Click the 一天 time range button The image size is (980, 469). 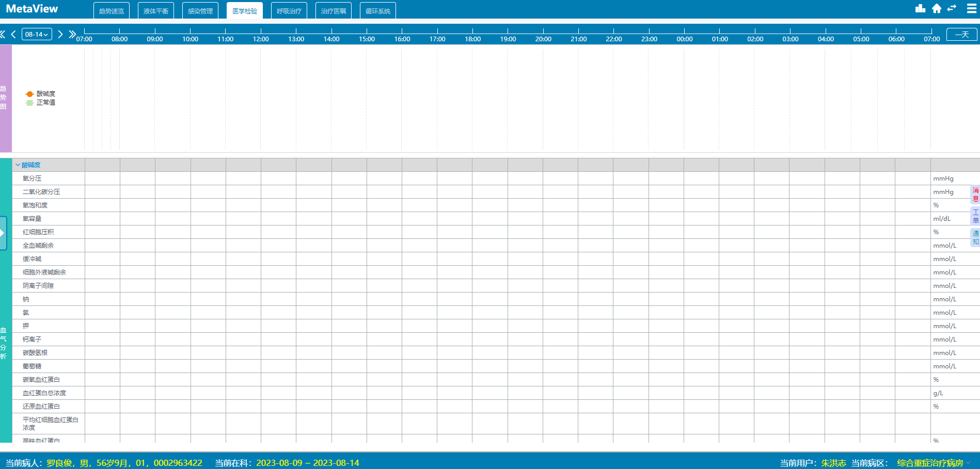[961, 35]
